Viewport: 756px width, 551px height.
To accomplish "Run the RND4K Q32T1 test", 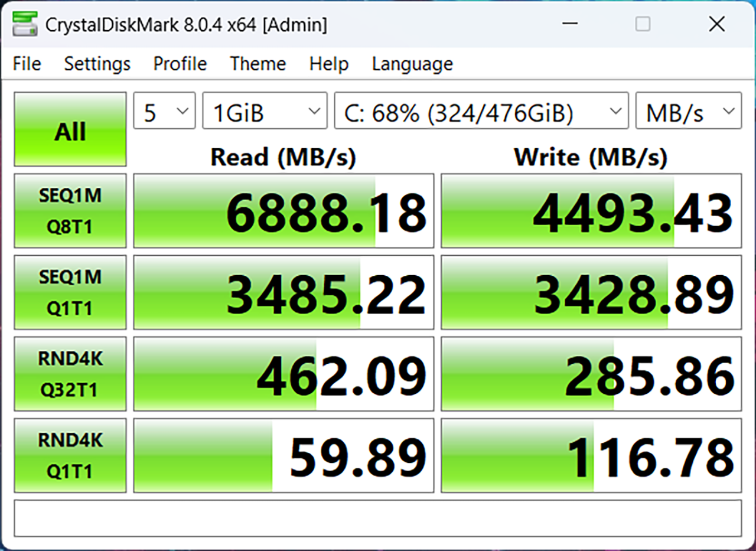I will tap(70, 374).
